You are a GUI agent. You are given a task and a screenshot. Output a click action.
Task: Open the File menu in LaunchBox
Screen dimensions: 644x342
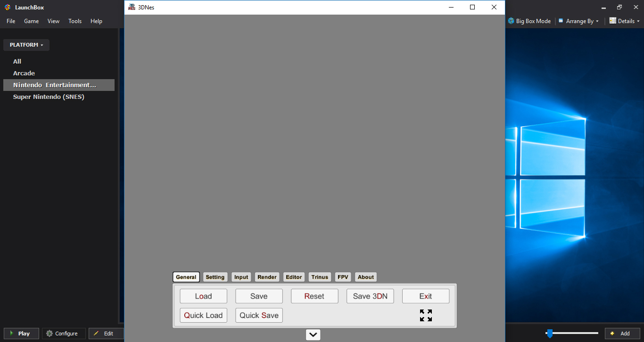11,21
